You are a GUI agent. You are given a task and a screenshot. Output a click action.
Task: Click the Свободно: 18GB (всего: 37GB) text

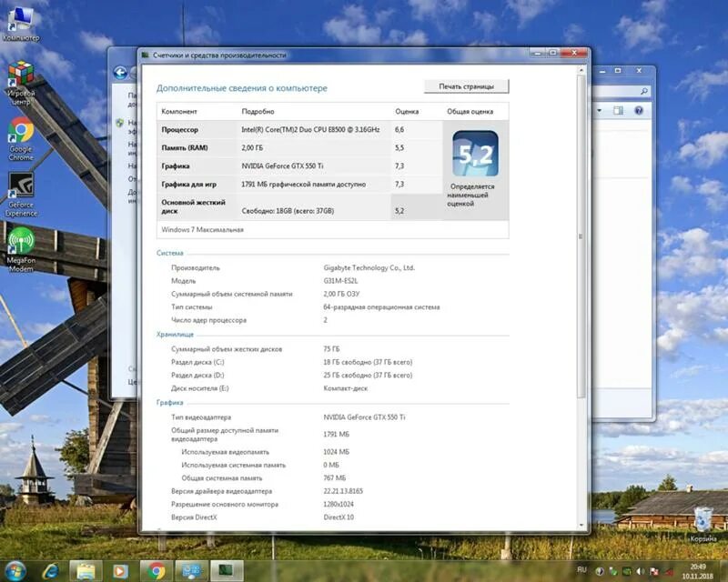pos(288,211)
